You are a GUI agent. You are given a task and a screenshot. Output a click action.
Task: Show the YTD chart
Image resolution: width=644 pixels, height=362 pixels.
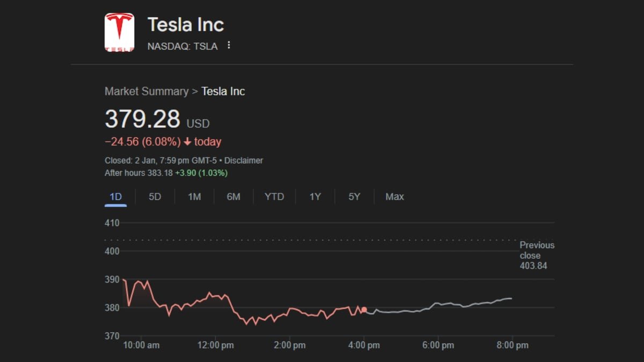274,197
